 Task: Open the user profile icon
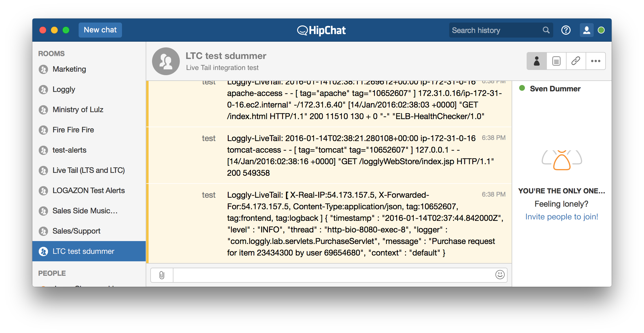click(586, 30)
